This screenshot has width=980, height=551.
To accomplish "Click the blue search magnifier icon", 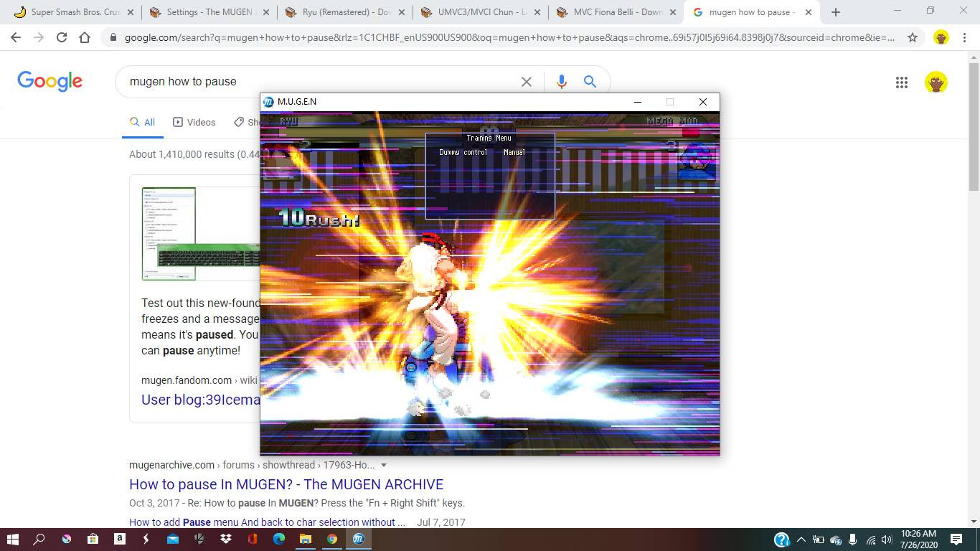I will (590, 82).
